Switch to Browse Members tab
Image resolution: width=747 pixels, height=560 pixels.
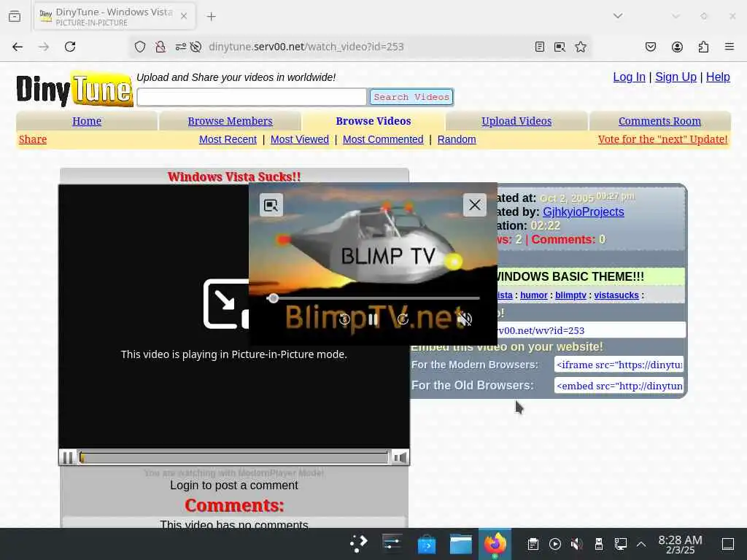230,121
